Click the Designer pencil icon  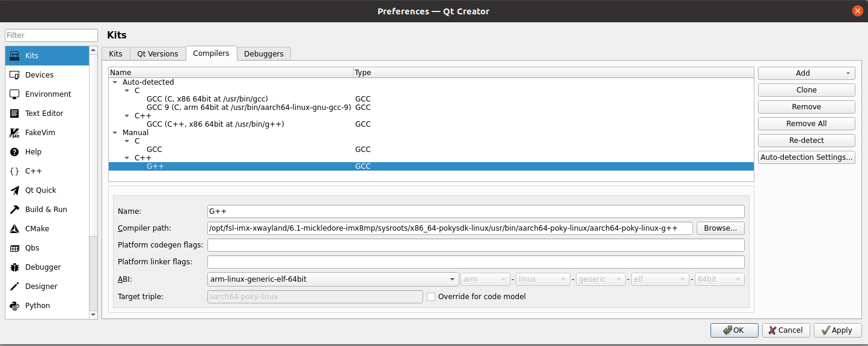pyautogui.click(x=14, y=286)
